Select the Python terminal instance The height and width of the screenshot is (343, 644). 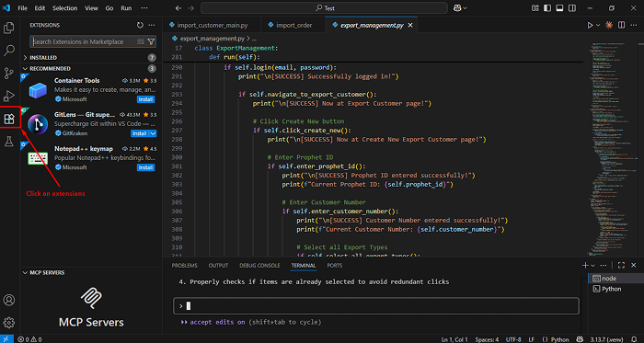(613, 289)
